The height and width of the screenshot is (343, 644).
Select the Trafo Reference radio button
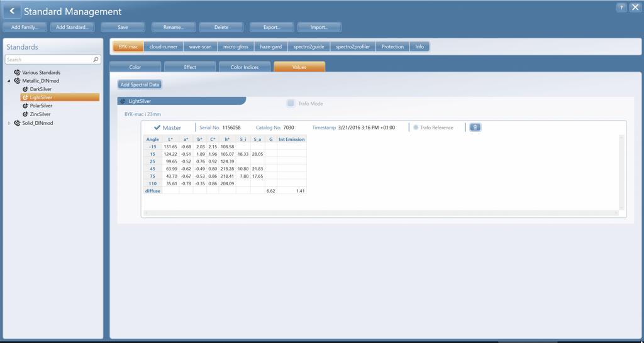[416, 128]
